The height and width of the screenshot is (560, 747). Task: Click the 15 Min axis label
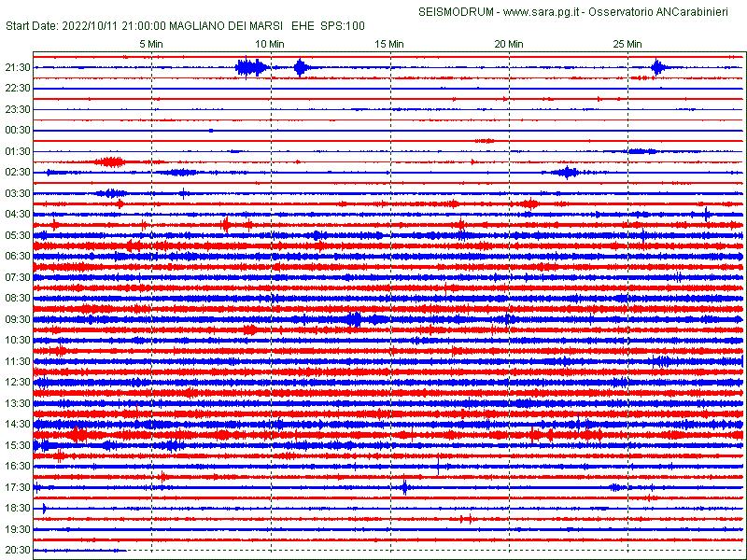click(x=389, y=44)
